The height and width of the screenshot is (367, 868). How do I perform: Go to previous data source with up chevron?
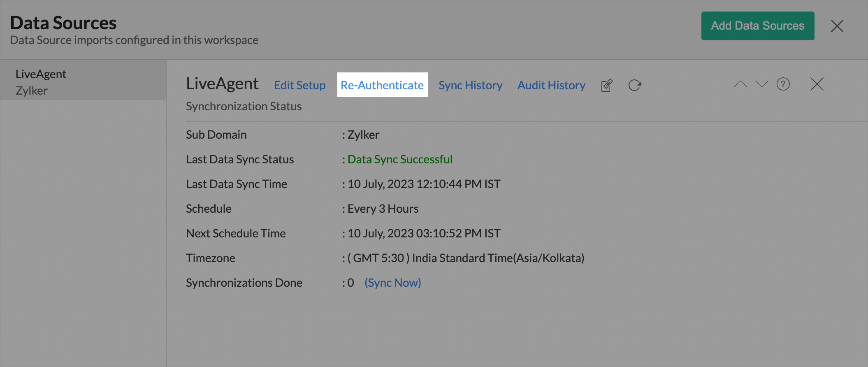[x=740, y=84]
